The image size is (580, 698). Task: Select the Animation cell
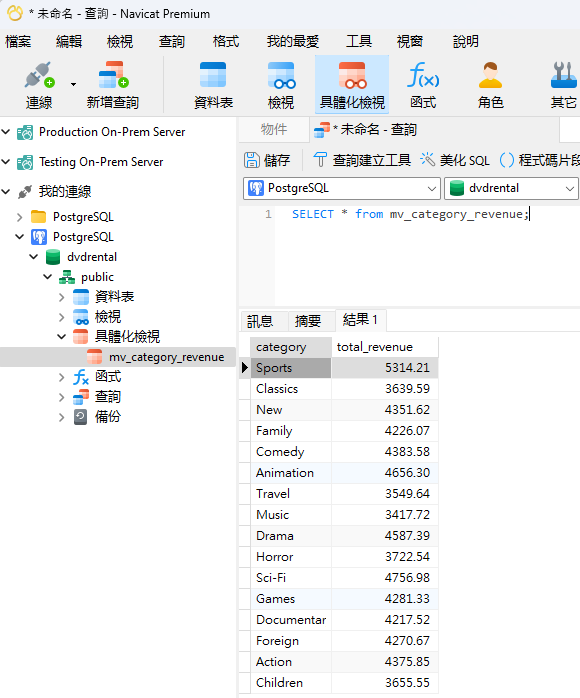tap(291, 473)
